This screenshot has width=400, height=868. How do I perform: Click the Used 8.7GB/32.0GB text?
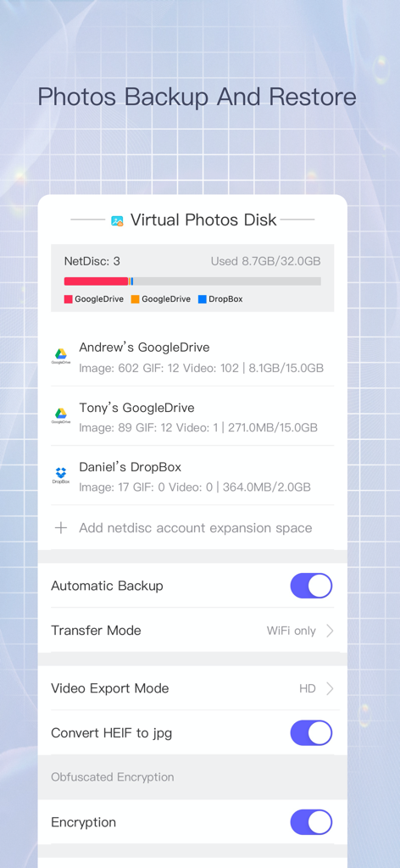pos(265,261)
